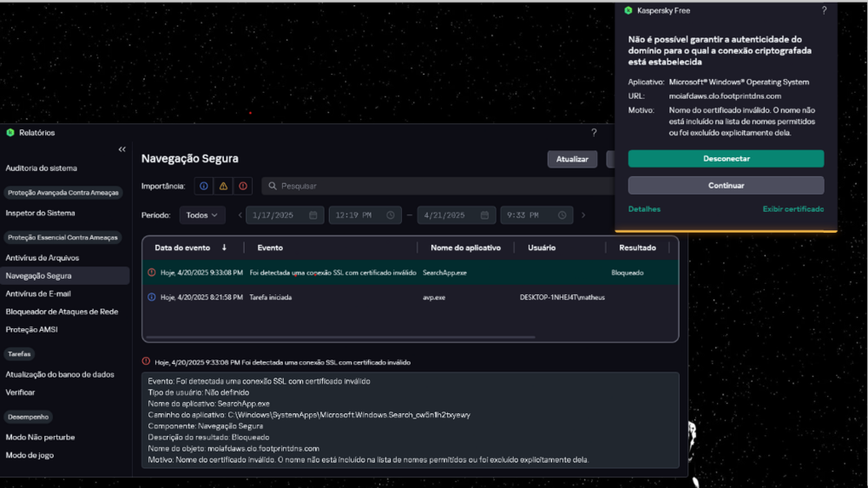Collapse the sidebar with the double-chevron icon
Image resolution: width=868 pixels, height=488 pixels.
122,150
